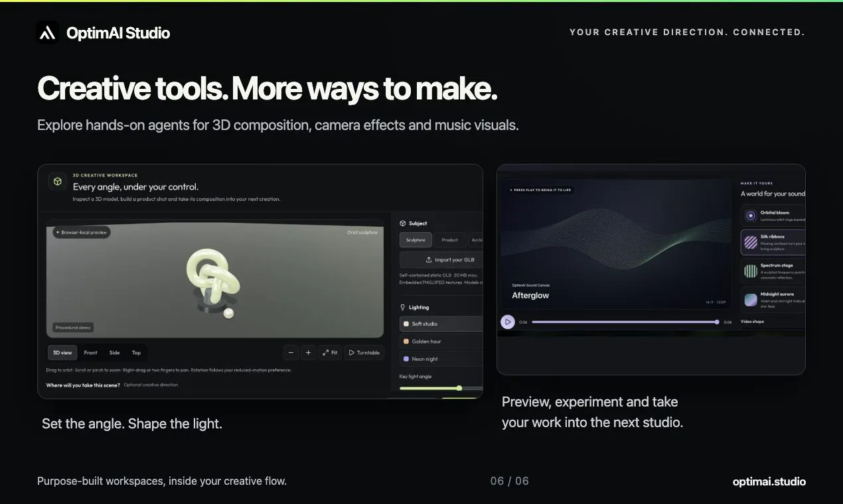Click the 3D sculpture preview viewport
The width and height of the screenshot is (843, 504).
215,280
